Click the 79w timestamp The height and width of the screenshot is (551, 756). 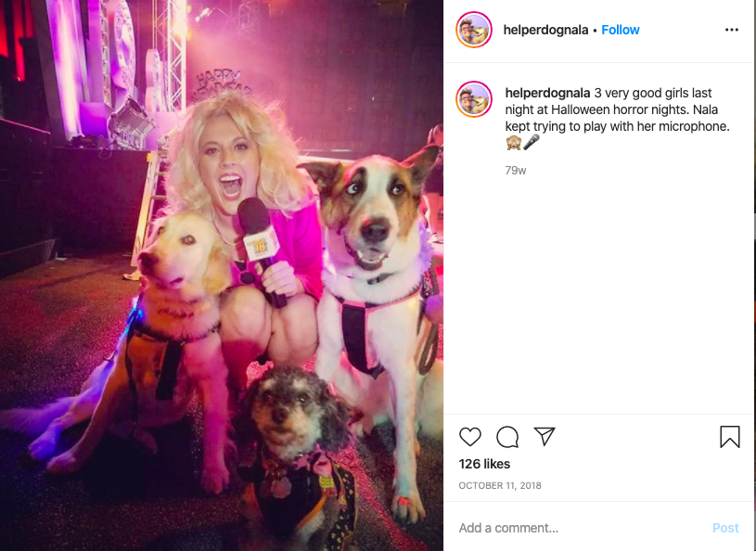[x=516, y=170]
